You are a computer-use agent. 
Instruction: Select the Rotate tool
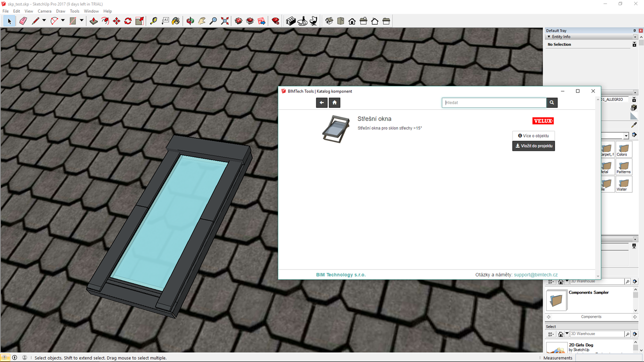click(x=128, y=21)
